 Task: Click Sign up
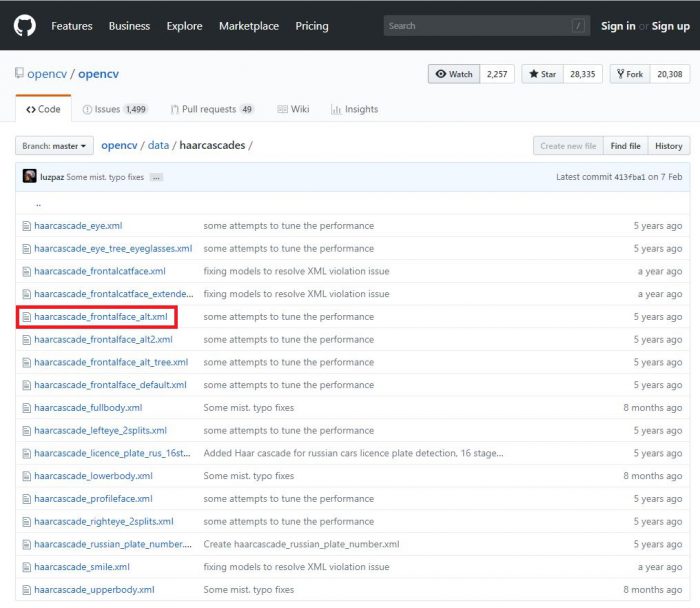click(671, 26)
